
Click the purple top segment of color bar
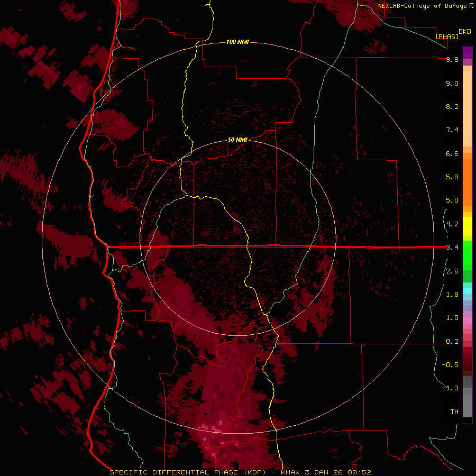(467, 53)
